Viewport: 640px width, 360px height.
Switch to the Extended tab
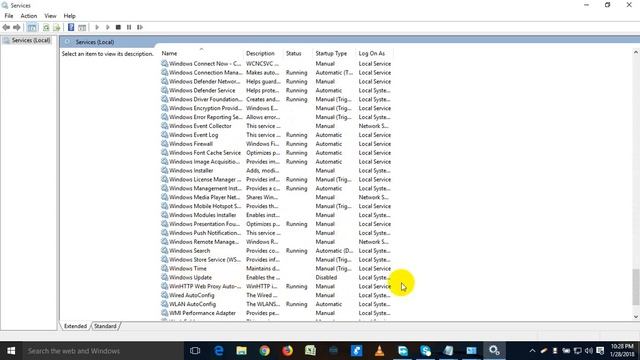(75, 326)
